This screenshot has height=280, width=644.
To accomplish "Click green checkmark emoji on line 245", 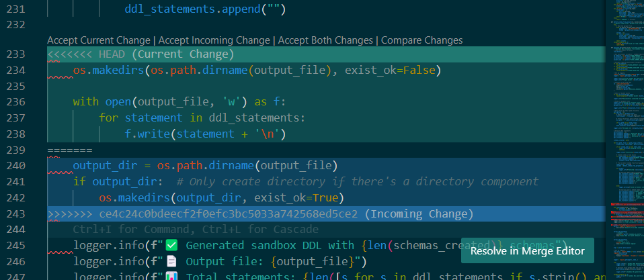I will click(x=171, y=245).
